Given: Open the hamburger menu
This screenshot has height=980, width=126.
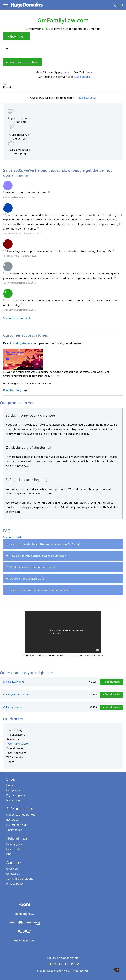Looking at the screenshot, I should tap(5, 5).
